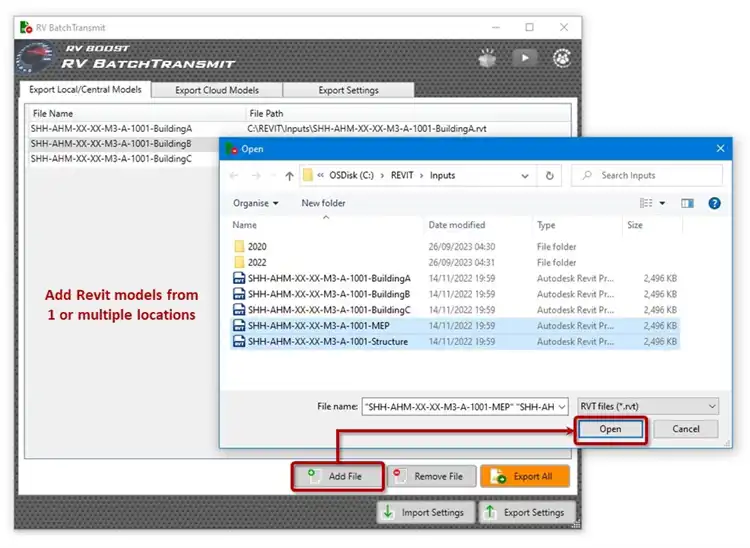Click Inputs in the address breadcrumb
This screenshot has width=750, height=548.
(442, 175)
